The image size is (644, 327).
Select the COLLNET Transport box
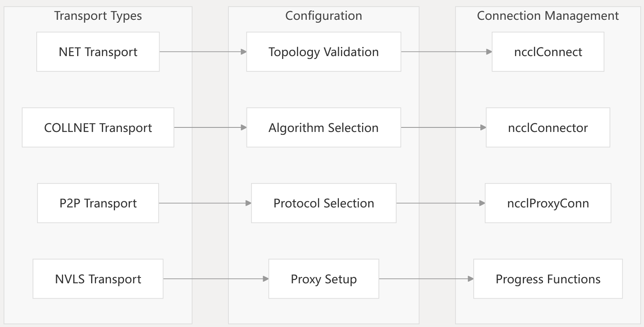tap(98, 128)
